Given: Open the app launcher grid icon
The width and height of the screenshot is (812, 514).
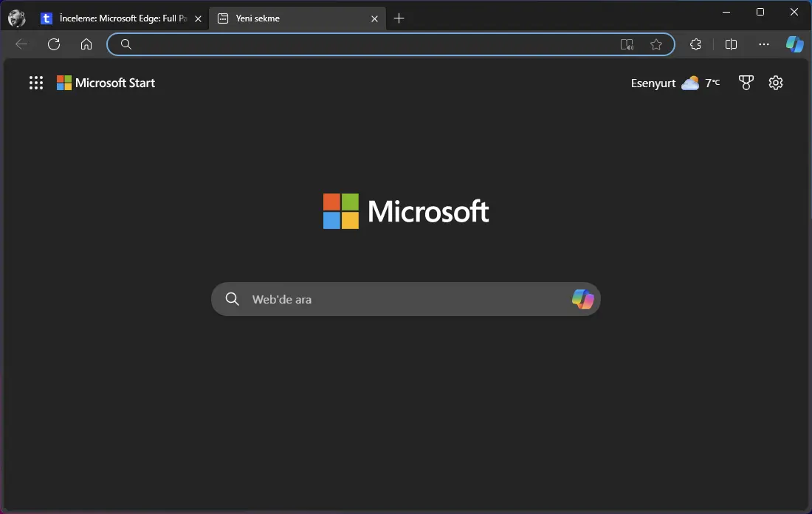Looking at the screenshot, I should 35,83.
